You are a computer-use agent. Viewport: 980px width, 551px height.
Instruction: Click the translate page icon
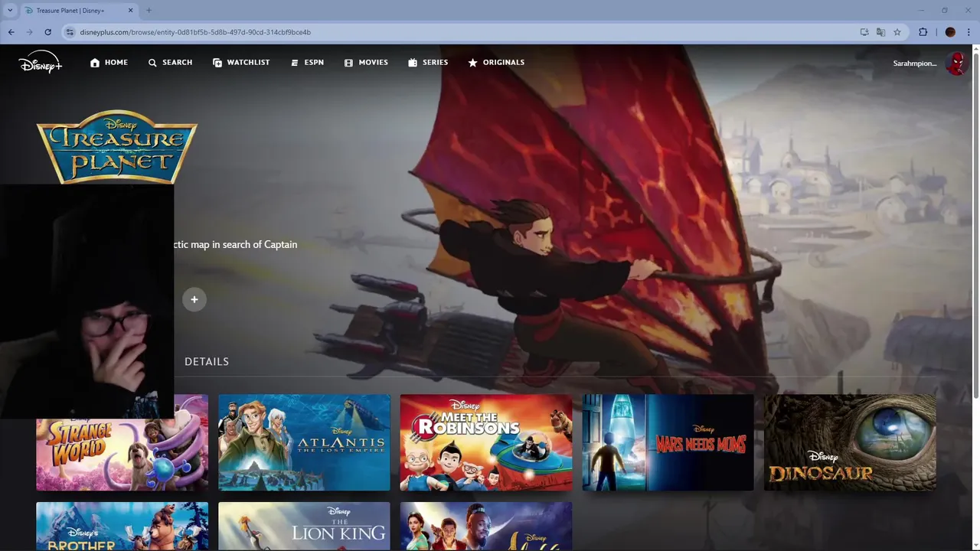coord(880,32)
